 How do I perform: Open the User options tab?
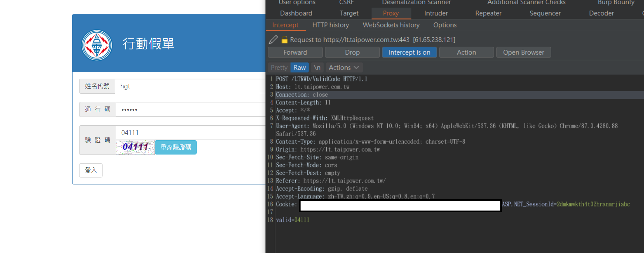point(297,2)
